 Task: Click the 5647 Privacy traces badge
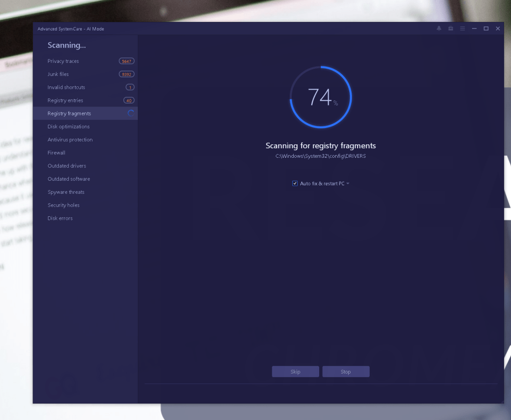[x=126, y=61]
